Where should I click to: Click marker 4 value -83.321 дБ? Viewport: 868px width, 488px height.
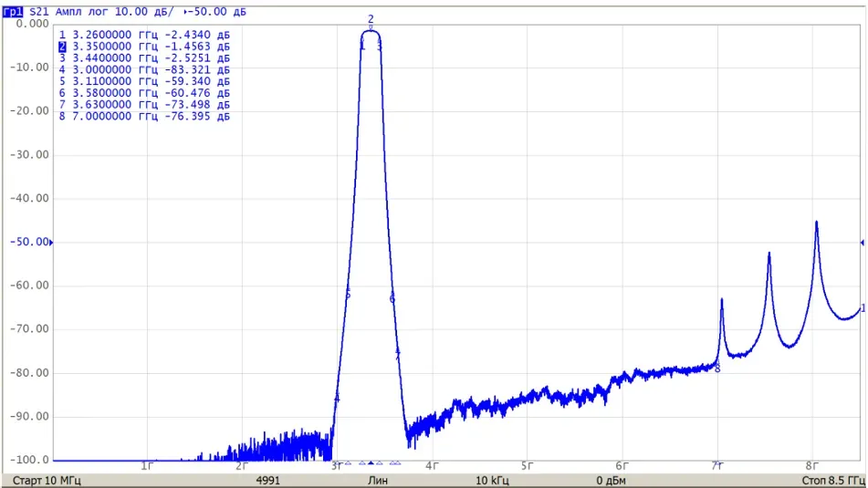(x=197, y=69)
